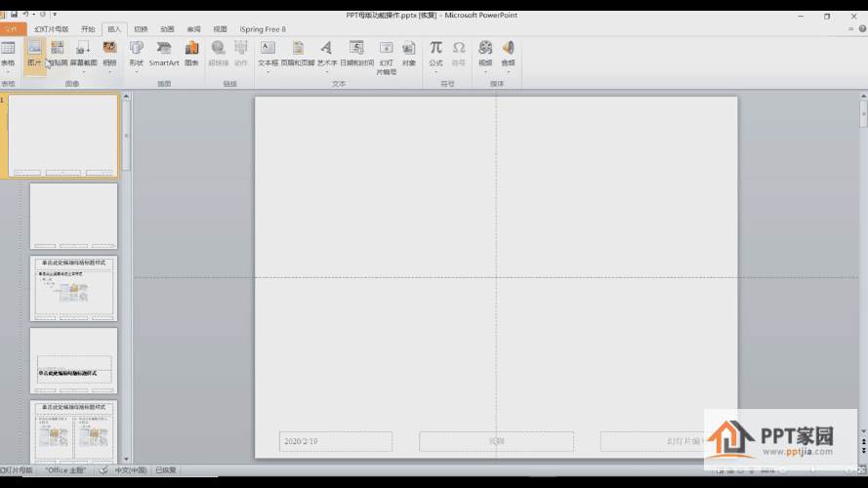Insert a SmartArt graphic
Image resolution: width=868 pixels, height=488 pixels.
point(164,55)
